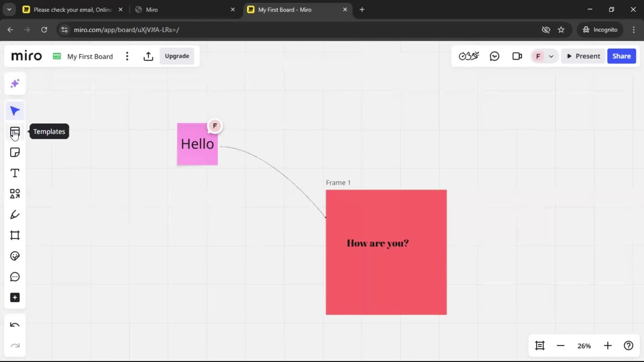Open the Templates tool

click(15, 132)
